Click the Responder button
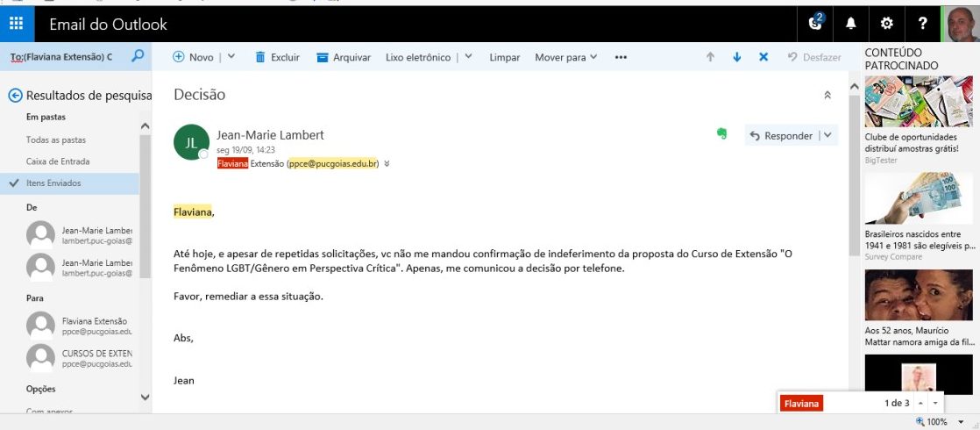 click(780, 136)
